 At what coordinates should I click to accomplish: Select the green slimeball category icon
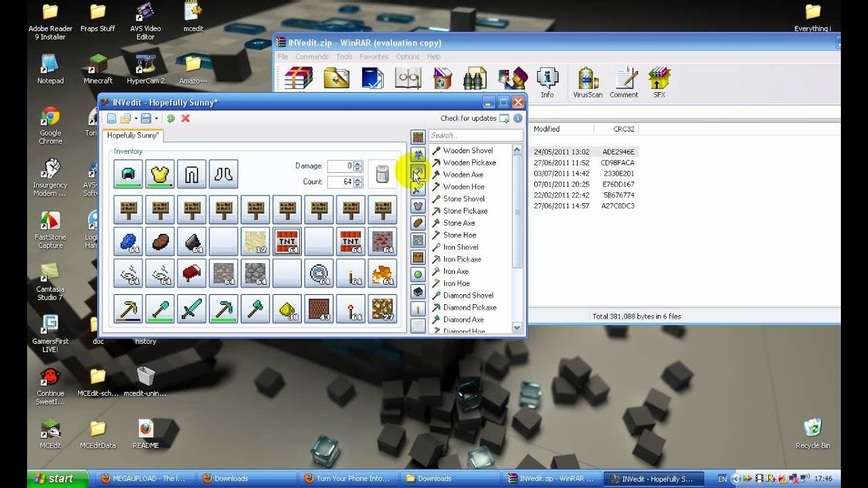pos(418,274)
